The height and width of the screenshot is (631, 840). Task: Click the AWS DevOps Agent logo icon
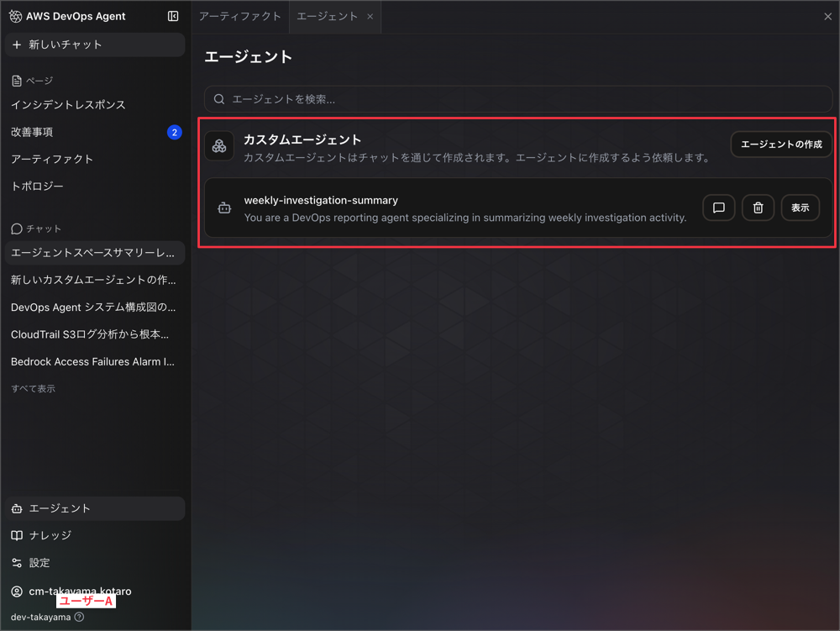(15, 17)
